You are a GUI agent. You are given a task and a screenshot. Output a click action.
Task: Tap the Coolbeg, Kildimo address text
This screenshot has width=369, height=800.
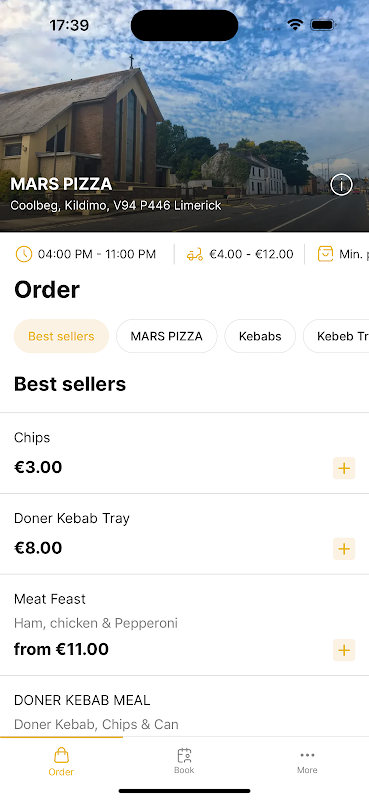116,206
